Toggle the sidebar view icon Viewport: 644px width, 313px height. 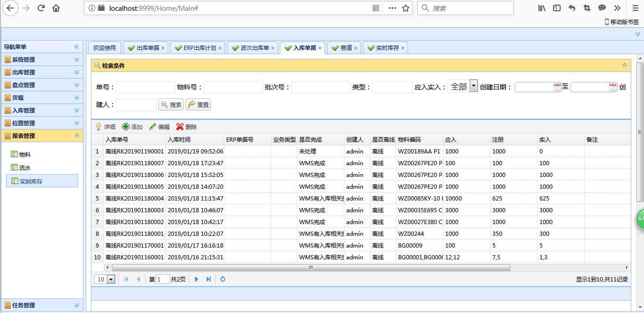[557, 8]
